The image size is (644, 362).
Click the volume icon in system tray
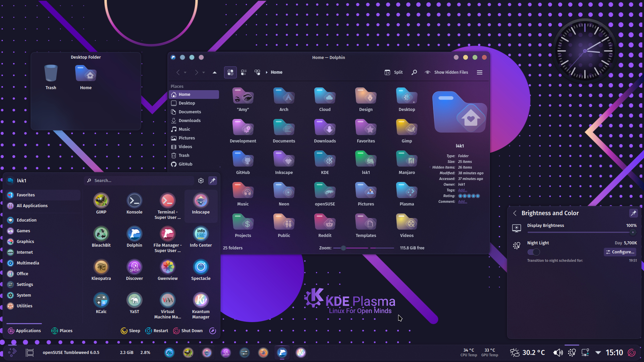tap(558, 353)
